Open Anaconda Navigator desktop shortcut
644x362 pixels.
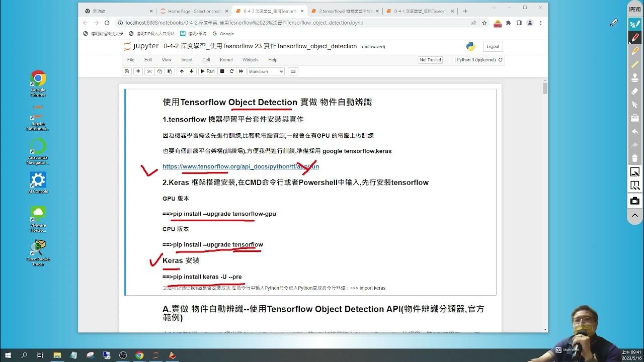[x=38, y=151]
